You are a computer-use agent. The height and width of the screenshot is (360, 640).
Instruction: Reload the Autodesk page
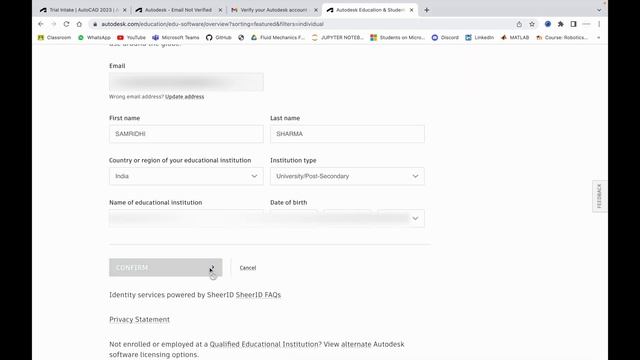pos(66,24)
